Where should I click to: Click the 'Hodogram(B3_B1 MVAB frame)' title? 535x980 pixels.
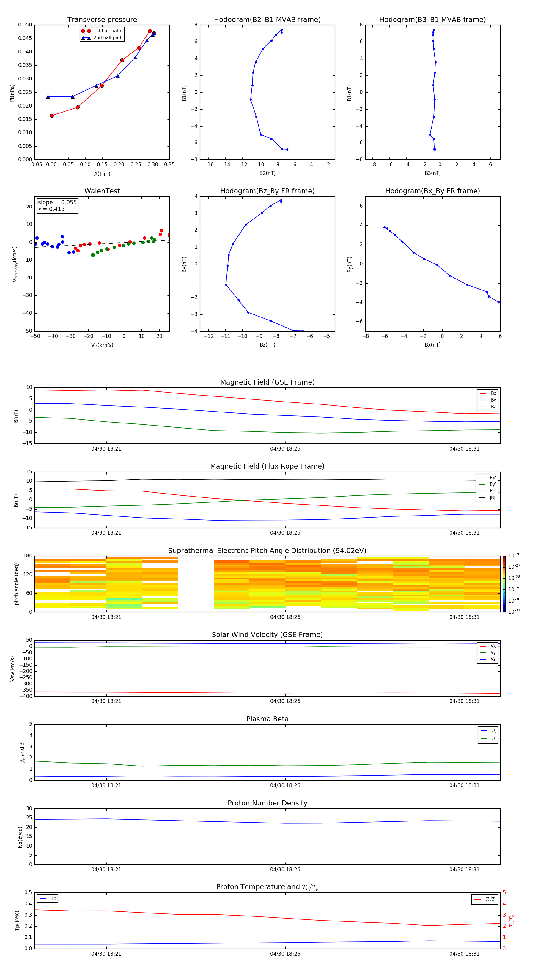click(x=432, y=20)
